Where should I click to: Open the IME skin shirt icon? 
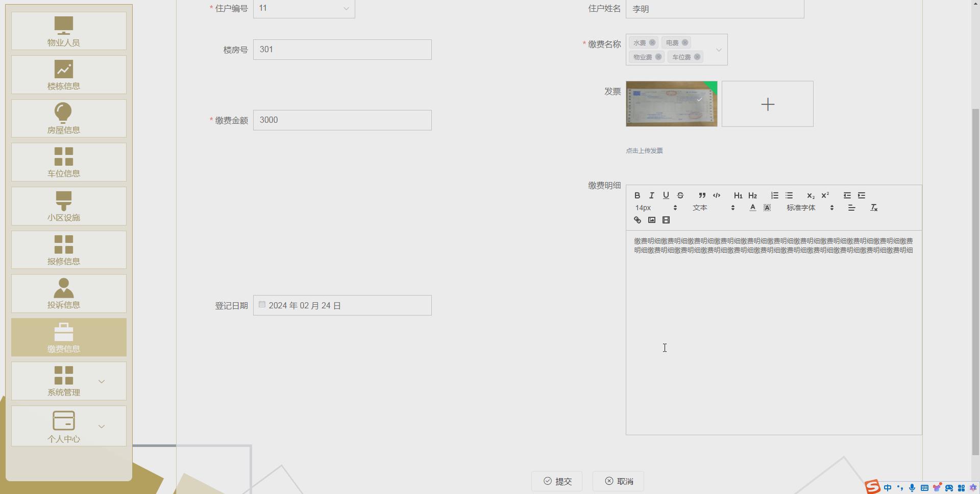click(937, 488)
